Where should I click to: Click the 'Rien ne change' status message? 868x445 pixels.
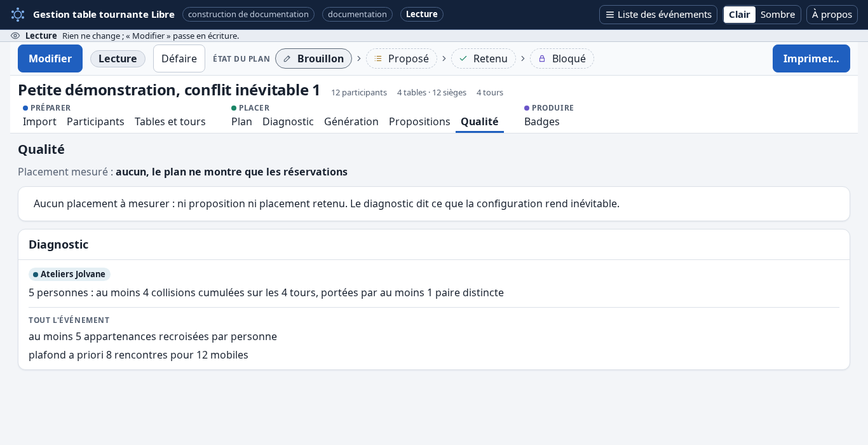tap(151, 36)
